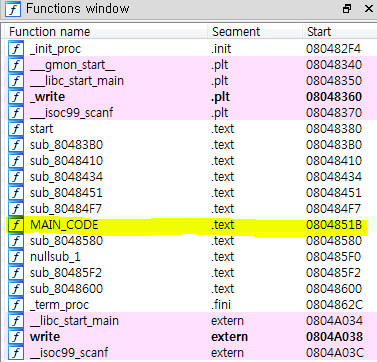Click start address 0804A038
The width and height of the screenshot is (377, 362).
[334, 337]
